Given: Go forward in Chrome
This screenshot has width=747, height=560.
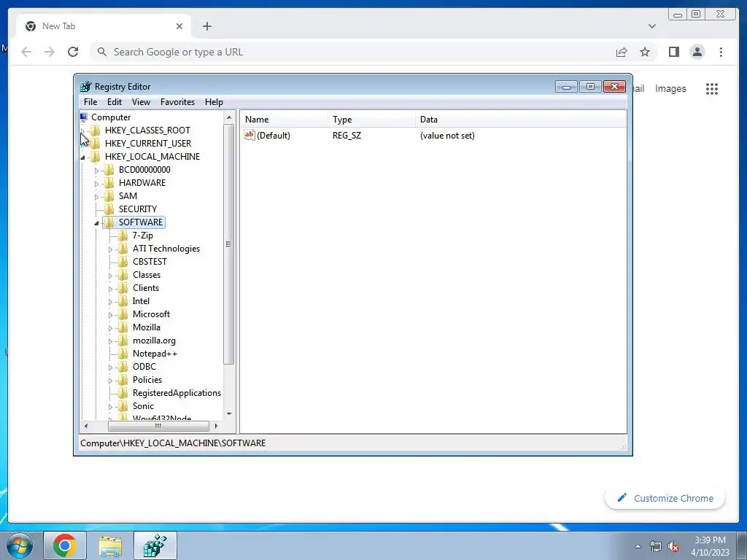Looking at the screenshot, I should [x=50, y=52].
